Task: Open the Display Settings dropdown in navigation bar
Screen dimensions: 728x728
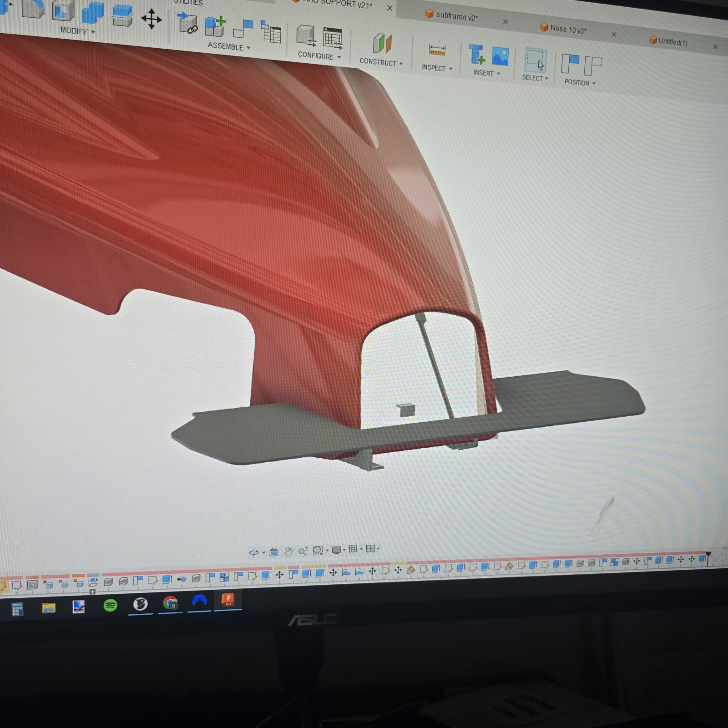Action: tap(339, 550)
